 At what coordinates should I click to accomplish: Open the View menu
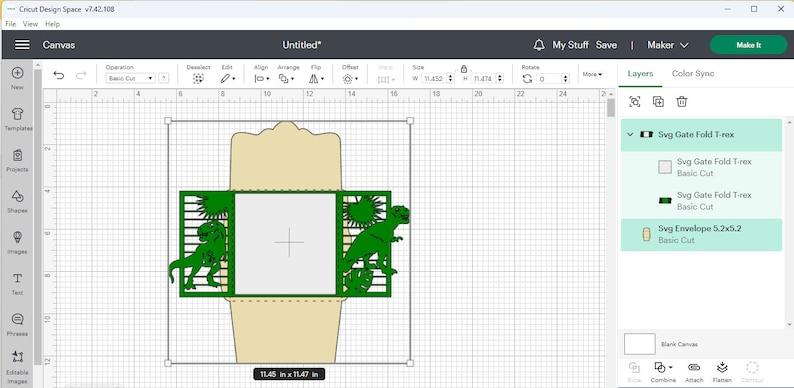(x=30, y=24)
